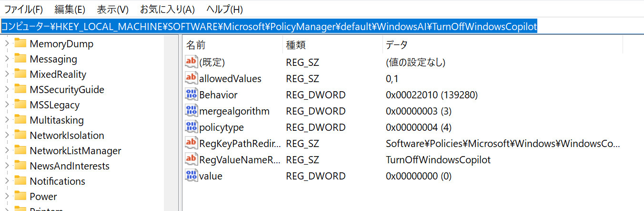
Task: Click the policytype DWORD value icon
Action: 191,127
